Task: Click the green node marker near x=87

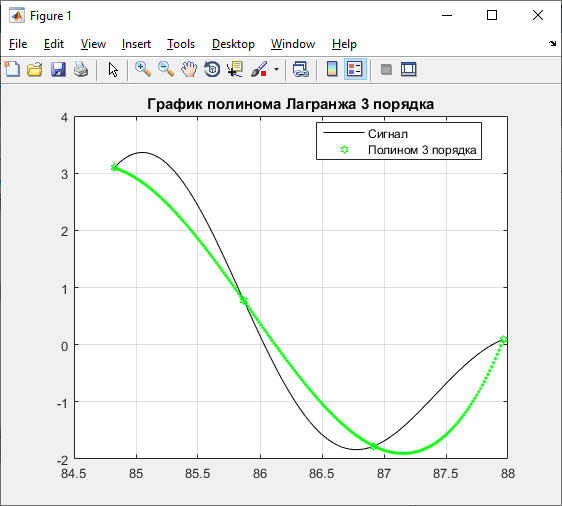Action: point(373,447)
